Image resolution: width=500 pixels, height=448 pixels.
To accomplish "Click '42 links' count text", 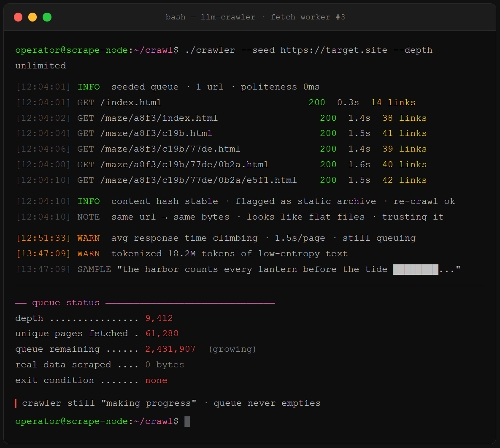I will 405,180.
